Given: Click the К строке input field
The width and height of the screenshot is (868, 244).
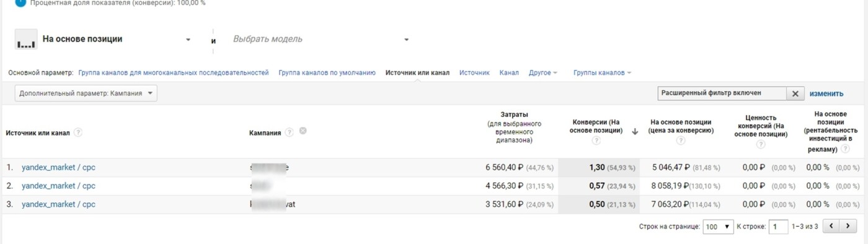Looking at the screenshot, I should tap(778, 227).
